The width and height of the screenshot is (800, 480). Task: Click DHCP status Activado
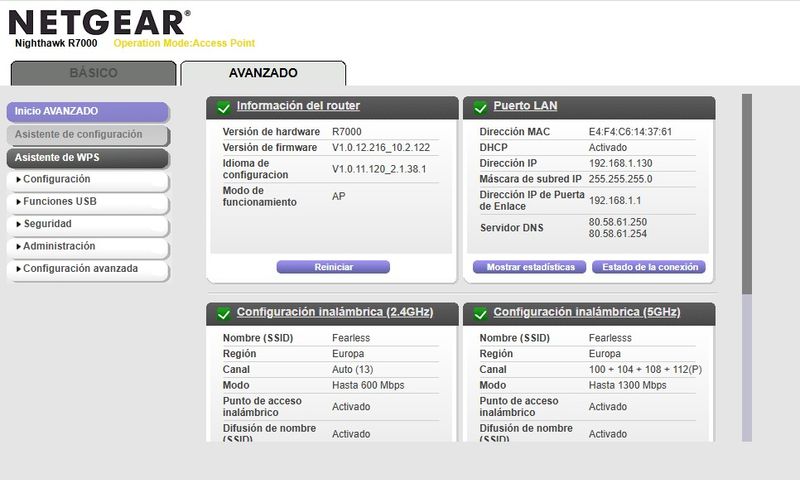(608, 147)
